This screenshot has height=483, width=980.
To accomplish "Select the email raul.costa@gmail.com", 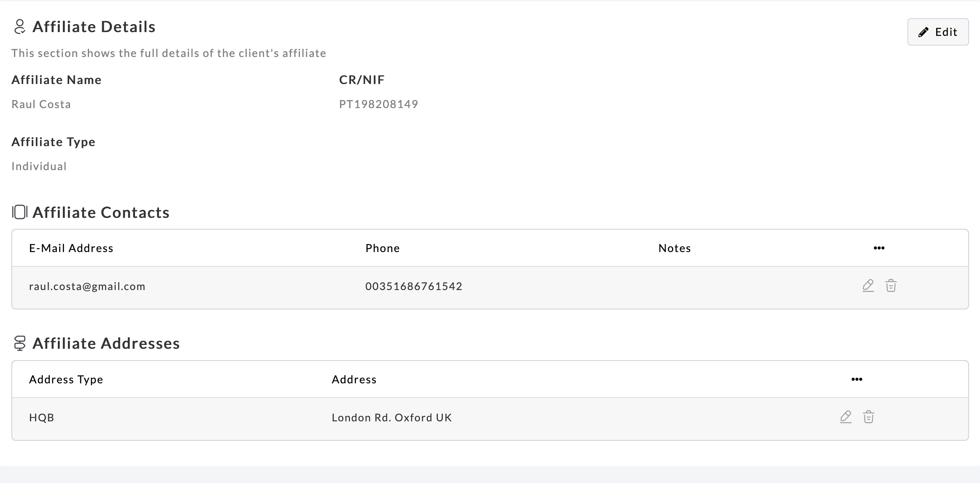I will tap(87, 286).
